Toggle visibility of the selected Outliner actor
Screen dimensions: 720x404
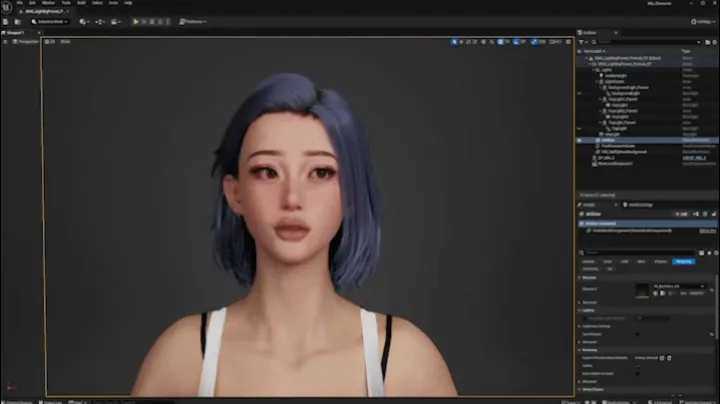pos(581,140)
